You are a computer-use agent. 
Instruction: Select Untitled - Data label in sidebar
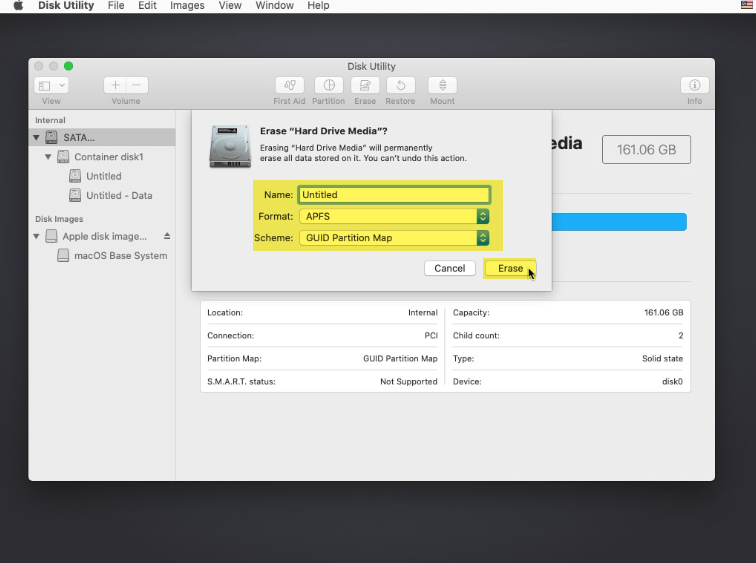coord(119,195)
